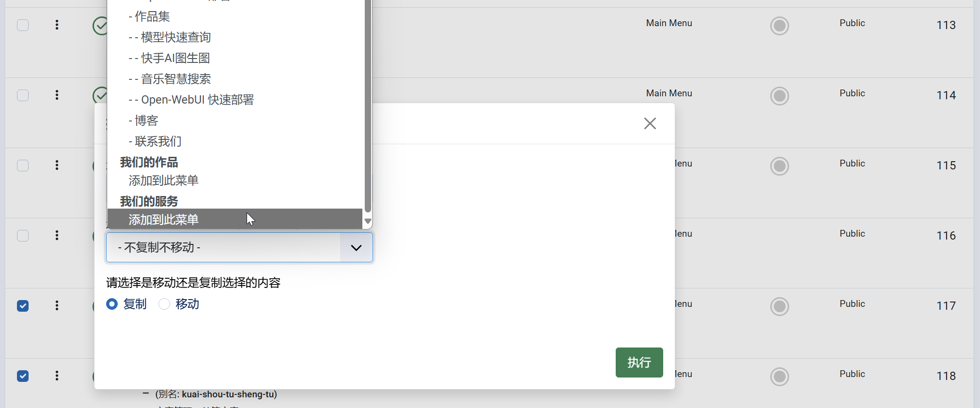Viewport: 980px width, 408px height.
Task: Choose 添加到此菜单 under 我们的服务
Action: [164, 220]
